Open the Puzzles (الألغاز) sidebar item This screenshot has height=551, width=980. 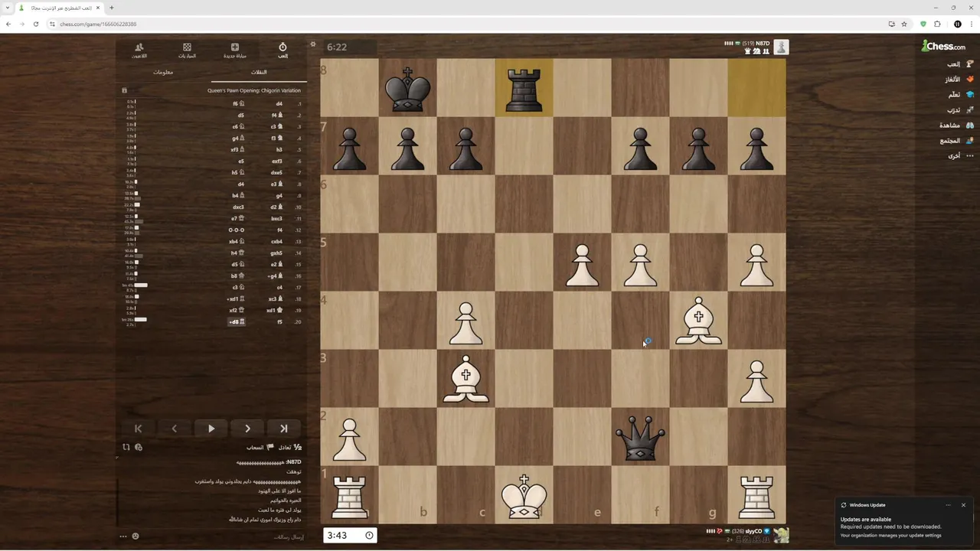959,80
